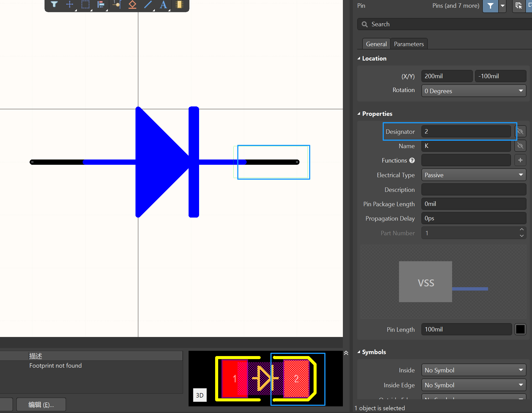Select the Place Line tool
This screenshot has width=532, height=413.
(x=148, y=4)
